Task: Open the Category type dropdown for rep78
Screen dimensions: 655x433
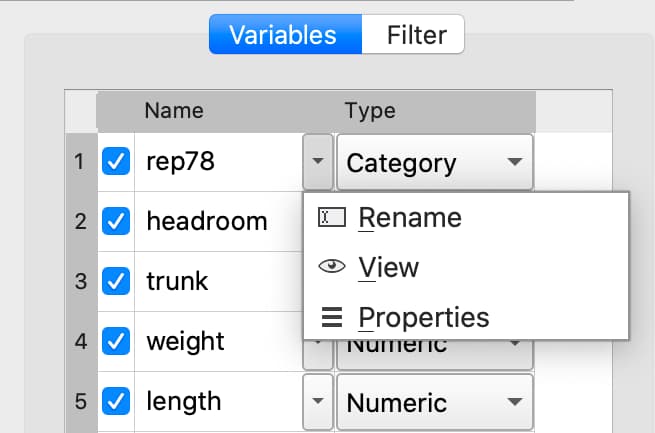Action: (434, 162)
